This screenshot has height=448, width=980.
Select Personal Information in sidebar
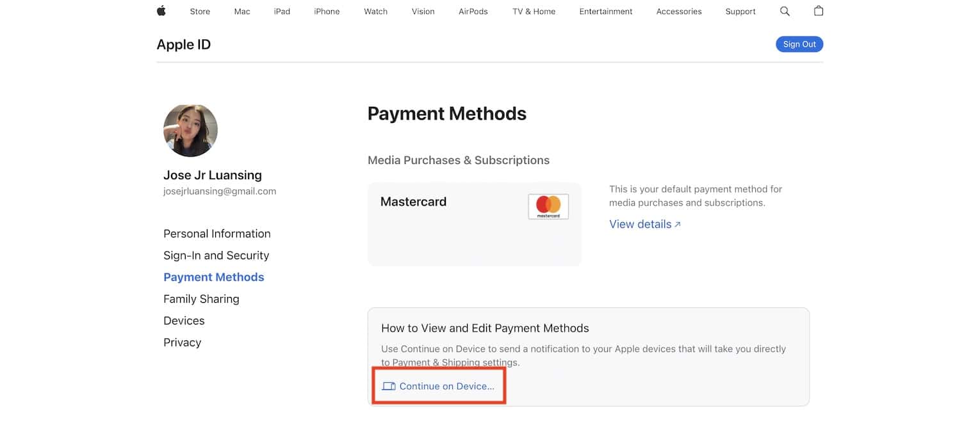point(217,234)
